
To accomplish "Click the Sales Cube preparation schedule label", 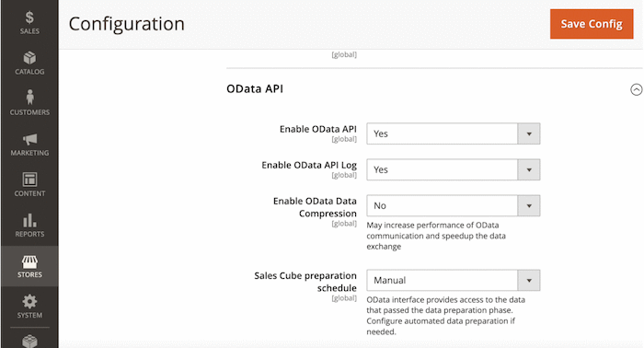I will [305, 282].
